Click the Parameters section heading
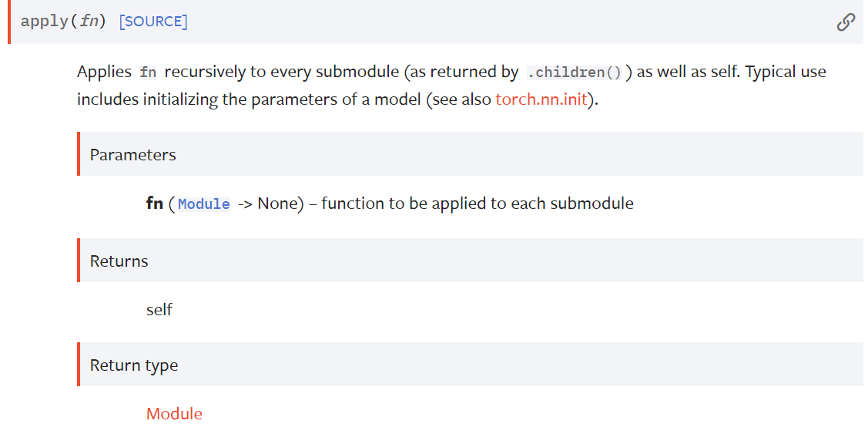This screenshot has height=434, width=868. tap(132, 155)
